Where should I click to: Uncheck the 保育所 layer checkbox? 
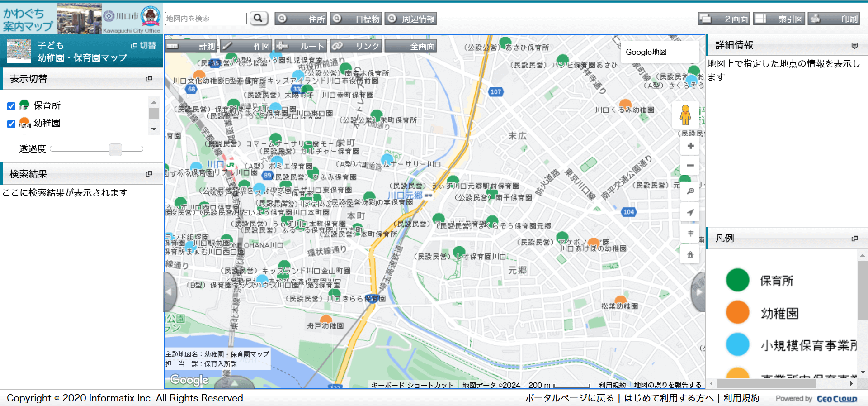pos(11,106)
